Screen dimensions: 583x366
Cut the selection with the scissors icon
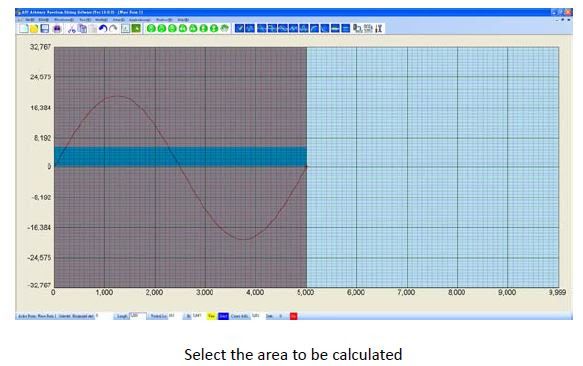tap(72, 29)
